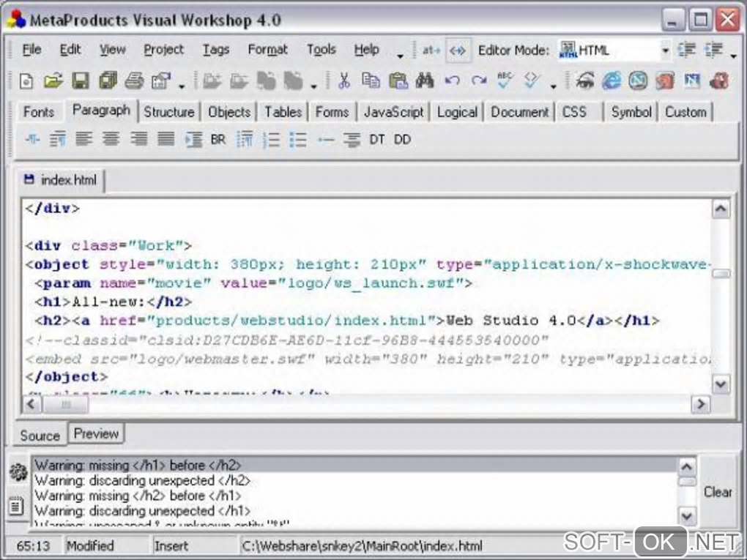This screenshot has height=560, width=747.
Task: Save all files with the stacked disks icon
Action: (108, 81)
